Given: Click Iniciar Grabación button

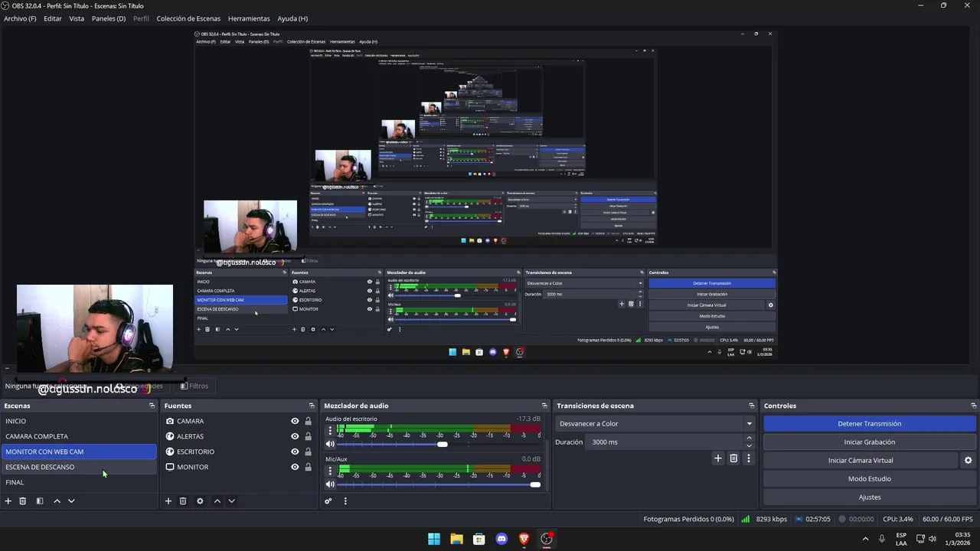Looking at the screenshot, I should click(x=870, y=442).
